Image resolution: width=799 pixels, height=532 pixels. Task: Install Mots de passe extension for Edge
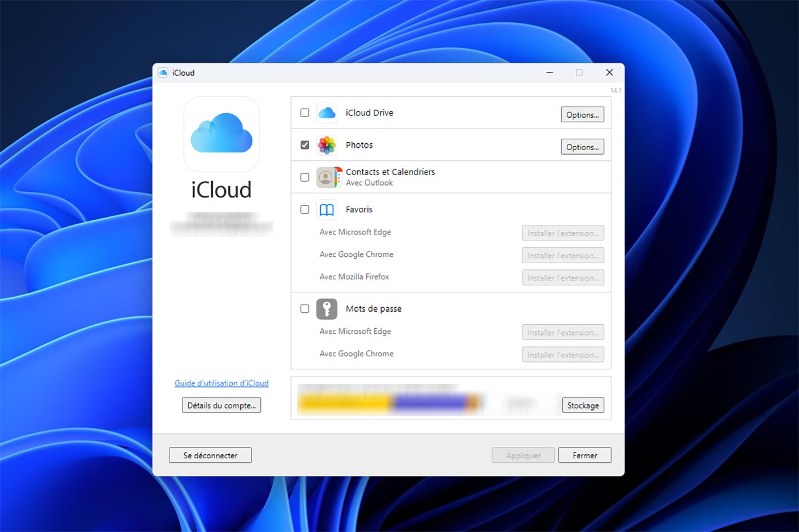coord(563,332)
